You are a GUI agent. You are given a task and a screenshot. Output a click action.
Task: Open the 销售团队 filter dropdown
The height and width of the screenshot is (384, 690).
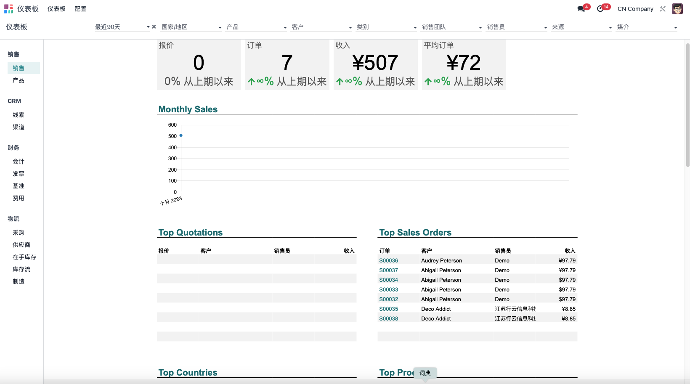(x=451, y=27)
